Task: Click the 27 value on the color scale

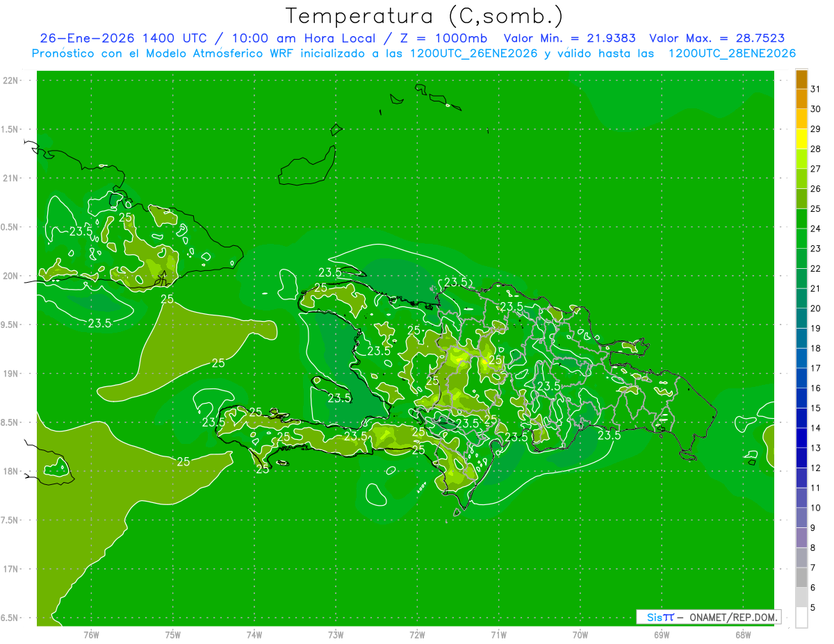Action: [816, 169]
